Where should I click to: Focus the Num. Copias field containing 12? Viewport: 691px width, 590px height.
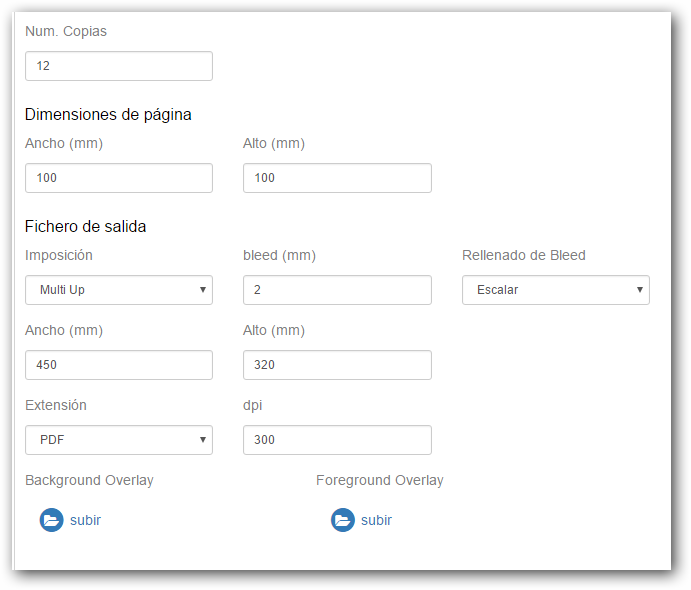click(119, 66)
